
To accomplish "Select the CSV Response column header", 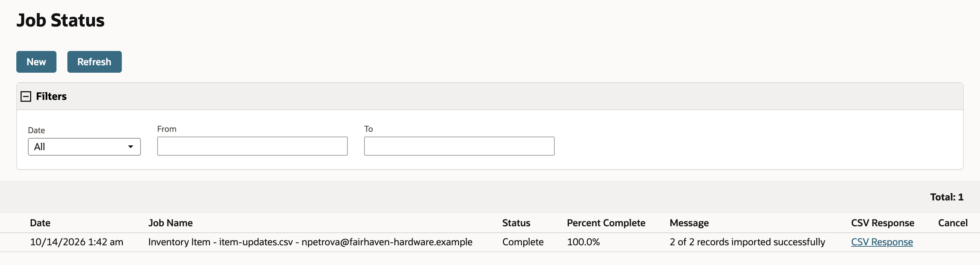I will [883, 223].
